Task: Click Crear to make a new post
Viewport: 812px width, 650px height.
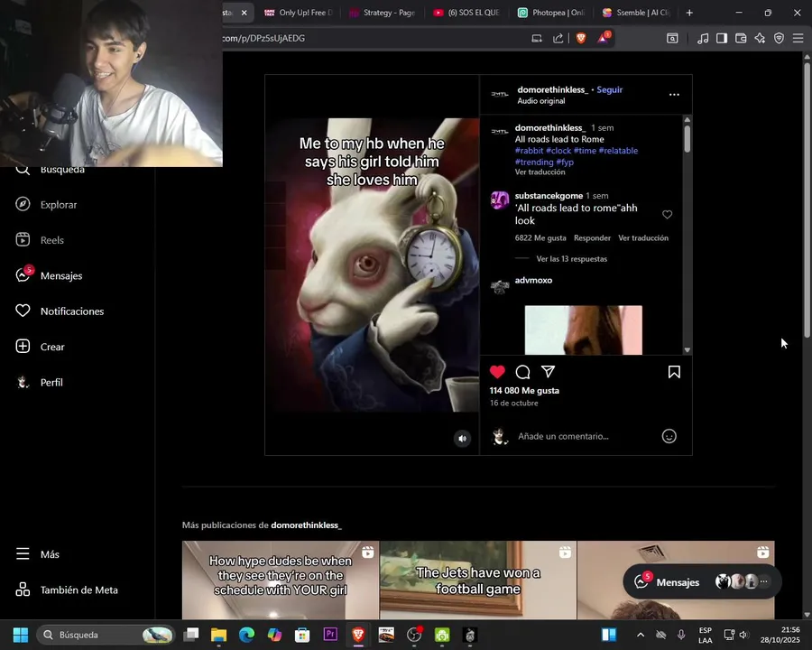Action: tap(40, 347)
